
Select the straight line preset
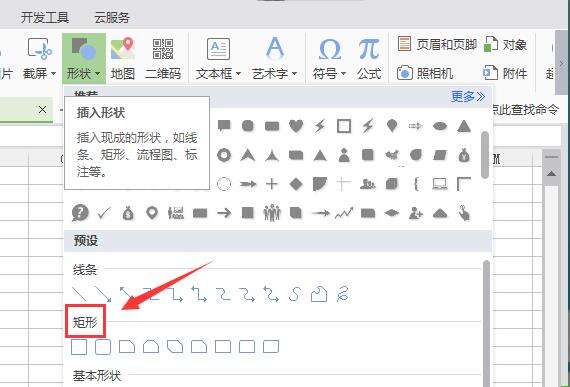(x=79, y=294)
